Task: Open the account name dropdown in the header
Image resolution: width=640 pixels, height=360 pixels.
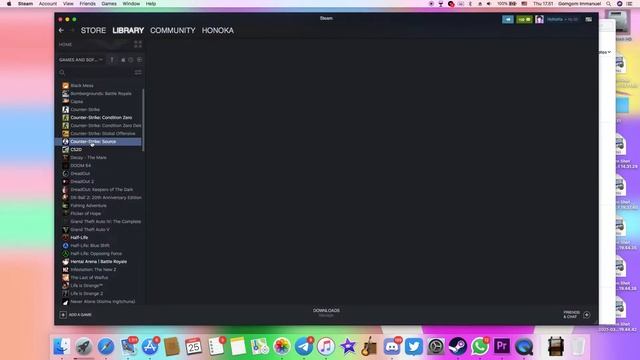Action: point(562,19)
